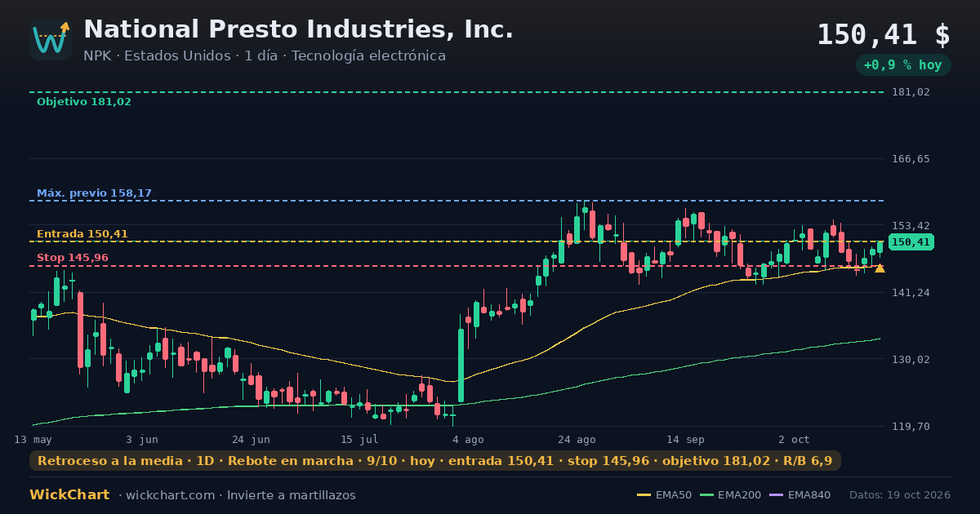Click the orange entry arrow marker

tap(880, 268)
